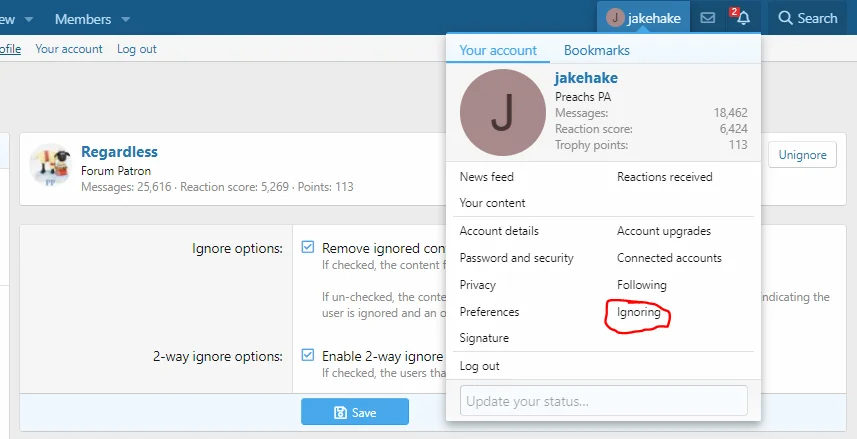This screenshot has height=439, width=857.
Task: Click the large J avatar in account menu
Action: (503, 113)
